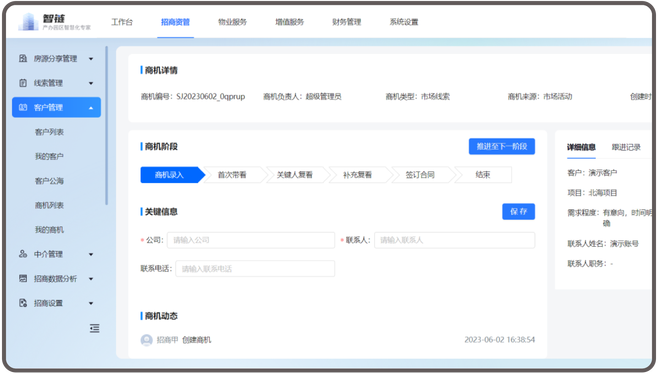The image size is (658, 374).
Task: Click the 招商数据分析 chart icon
Action: click(x=23, y=278)
